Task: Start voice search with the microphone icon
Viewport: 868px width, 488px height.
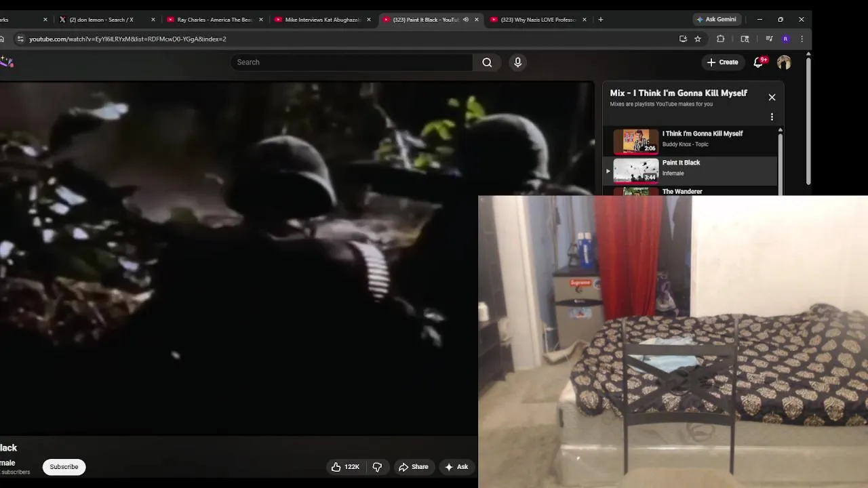Action: 518,62
